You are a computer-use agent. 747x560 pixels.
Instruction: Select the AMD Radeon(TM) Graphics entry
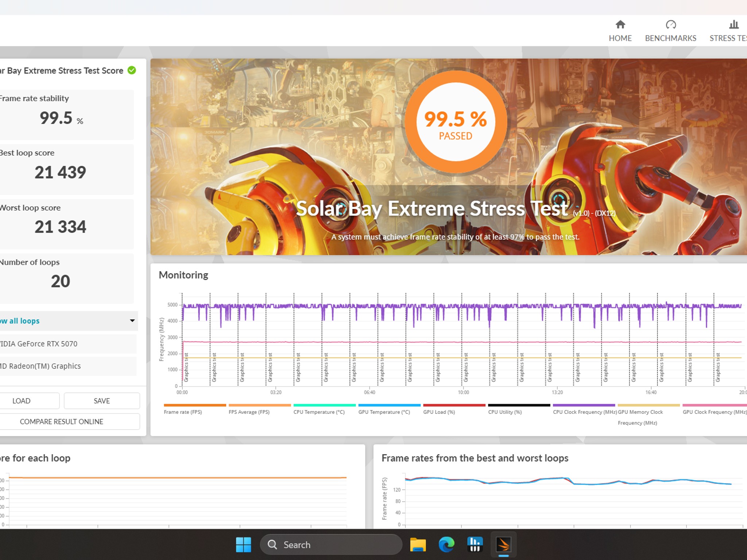[x=68, y=366]
